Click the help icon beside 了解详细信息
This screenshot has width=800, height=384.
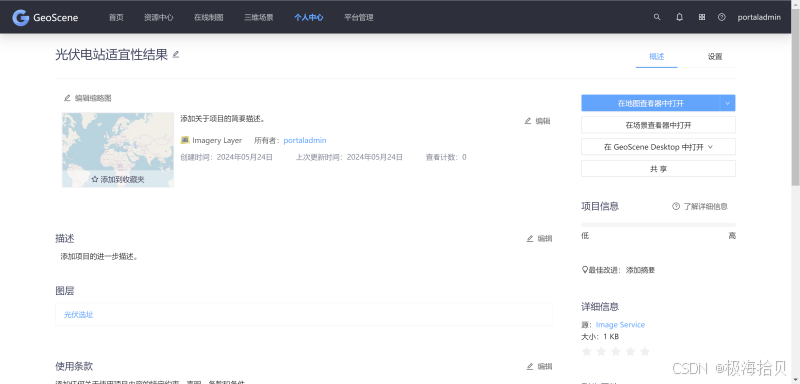pyautogui.click(x=676, y=206)
